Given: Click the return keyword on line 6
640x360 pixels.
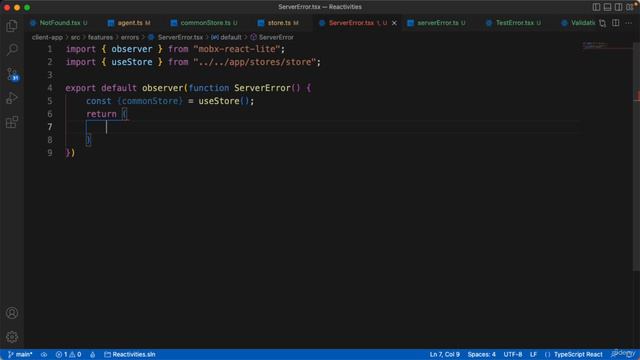Looking at the screenshot, I should pos(101,114).
